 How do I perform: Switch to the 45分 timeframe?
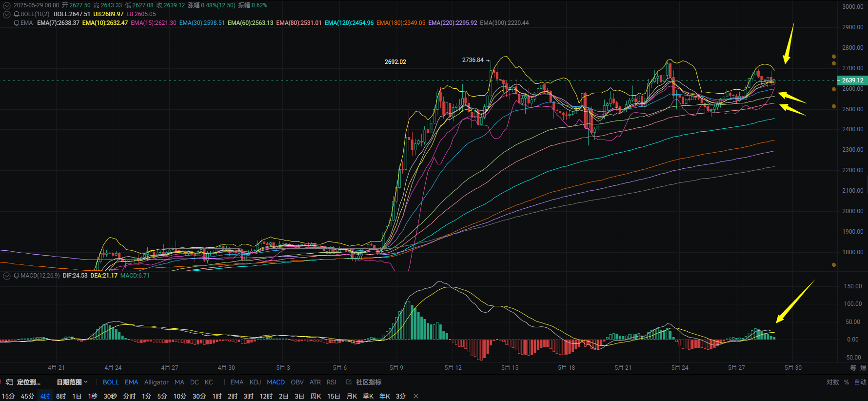pyautogui.click(x=27, y=396)
